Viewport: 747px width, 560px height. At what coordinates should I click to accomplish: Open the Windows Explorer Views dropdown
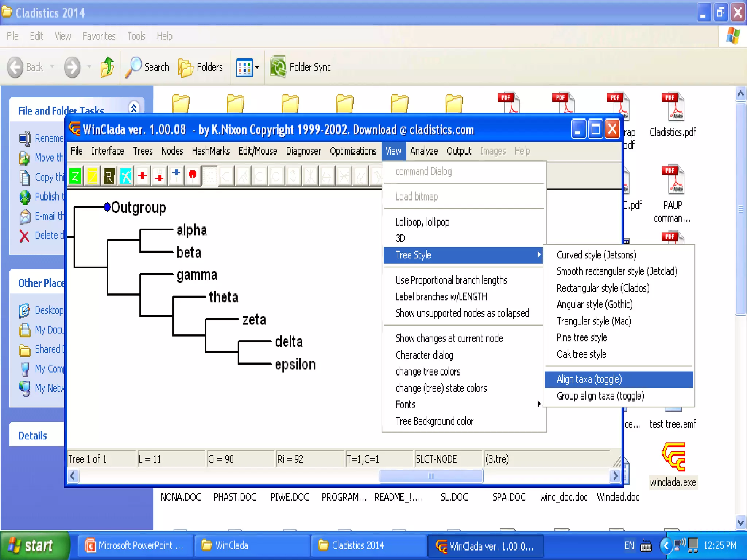pos(257,67)
